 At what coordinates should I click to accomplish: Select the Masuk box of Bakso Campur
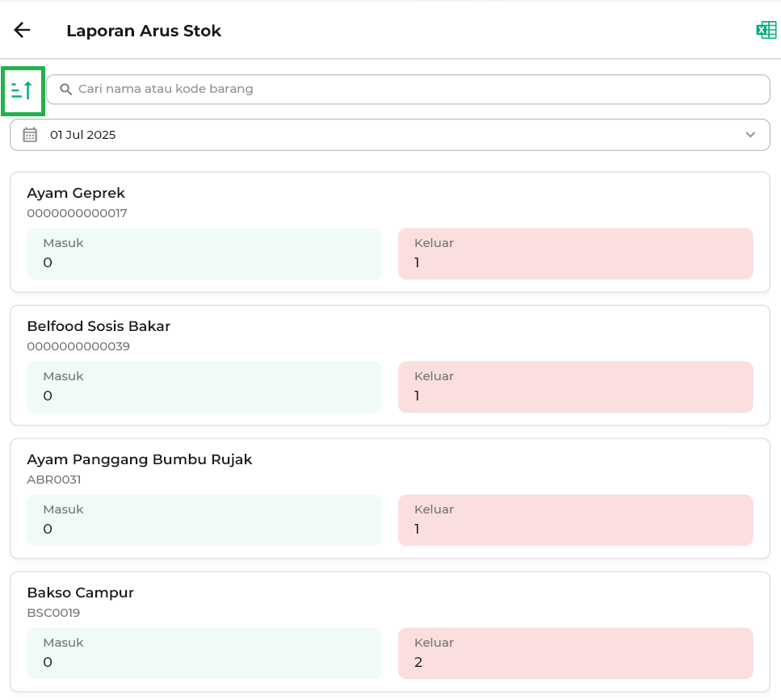pyautogui.click(x=204, y=653)
